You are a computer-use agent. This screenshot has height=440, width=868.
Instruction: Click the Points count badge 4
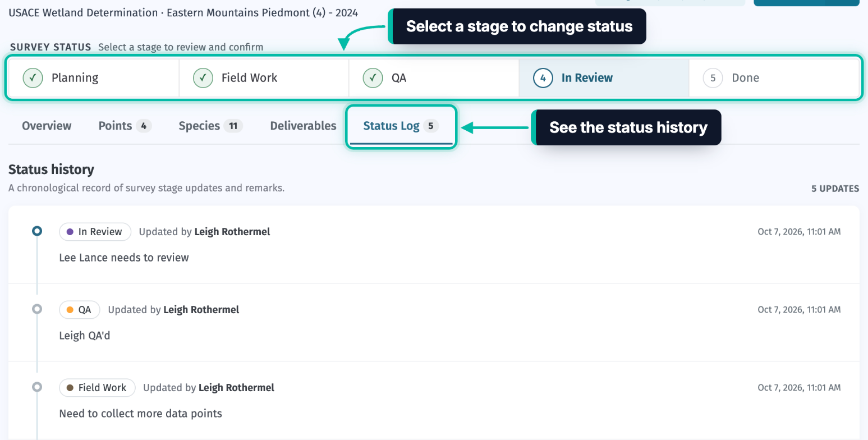(144, 126)
